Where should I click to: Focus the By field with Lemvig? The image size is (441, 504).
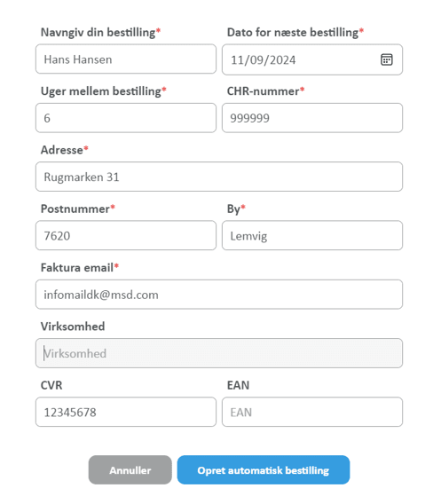coord(312,236)
